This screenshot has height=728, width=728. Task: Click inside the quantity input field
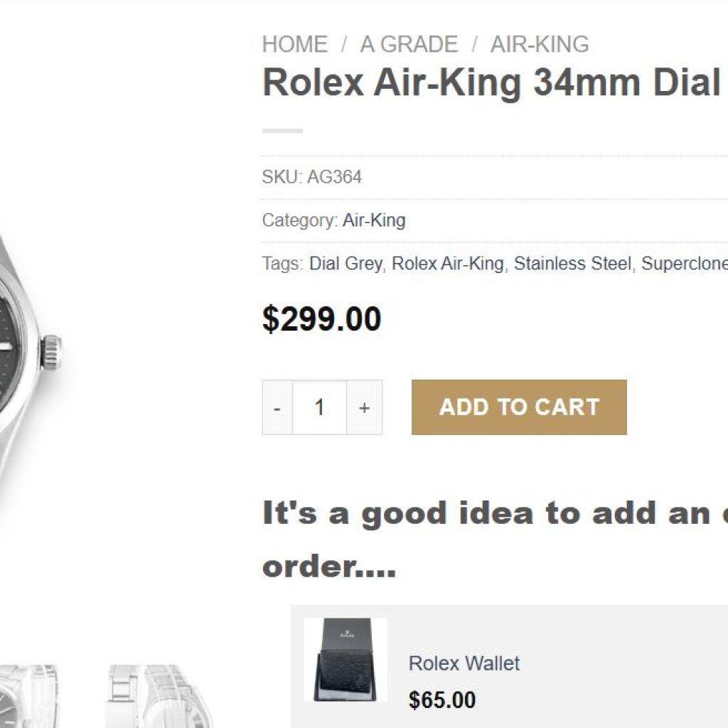319,407
